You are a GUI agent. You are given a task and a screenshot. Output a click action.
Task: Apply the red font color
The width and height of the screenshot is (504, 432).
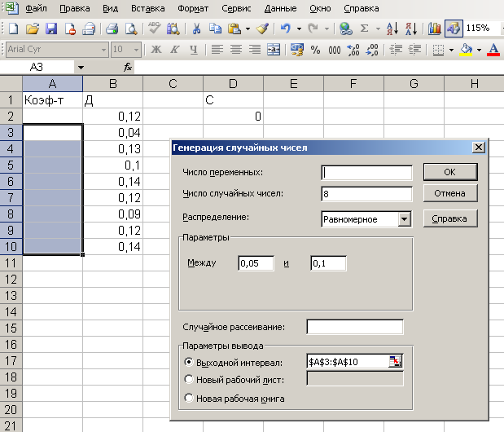(x=493, y=50)
